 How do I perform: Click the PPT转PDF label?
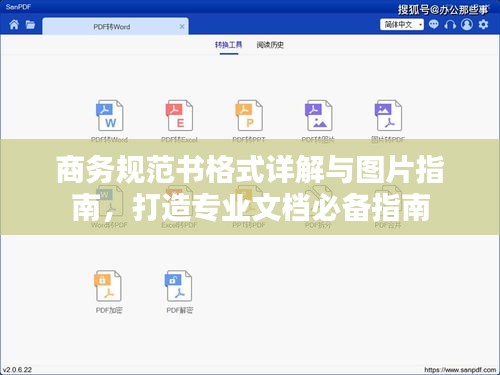249,225
